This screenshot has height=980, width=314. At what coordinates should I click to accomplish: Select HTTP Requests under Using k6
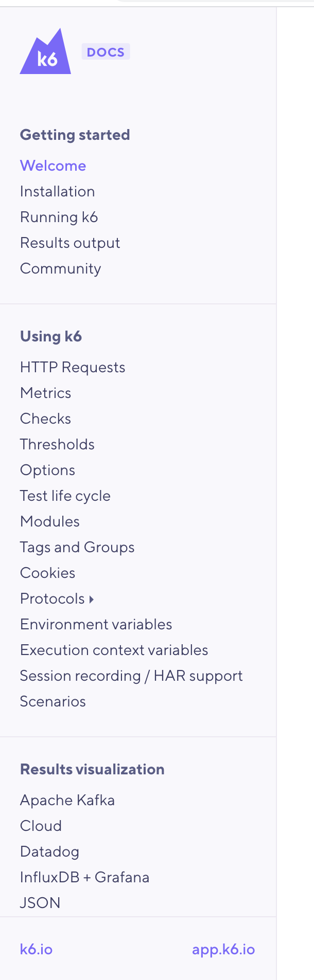click(72, 367)
